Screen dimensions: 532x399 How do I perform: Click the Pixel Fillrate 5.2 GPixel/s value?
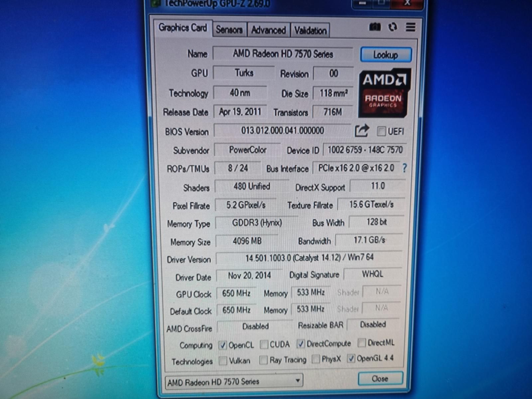click(246, 205)
